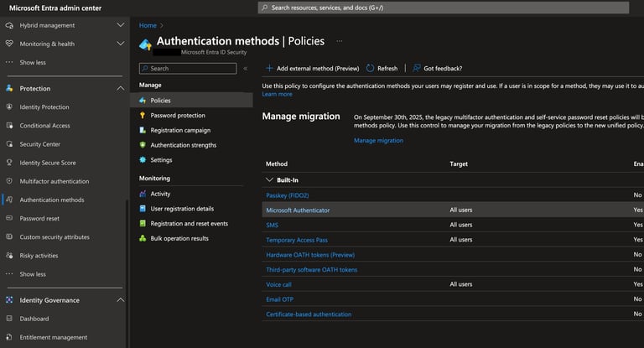Click the Password protection key icon
Viewport: 644px width, 348px height.
[x=143, y=115]
